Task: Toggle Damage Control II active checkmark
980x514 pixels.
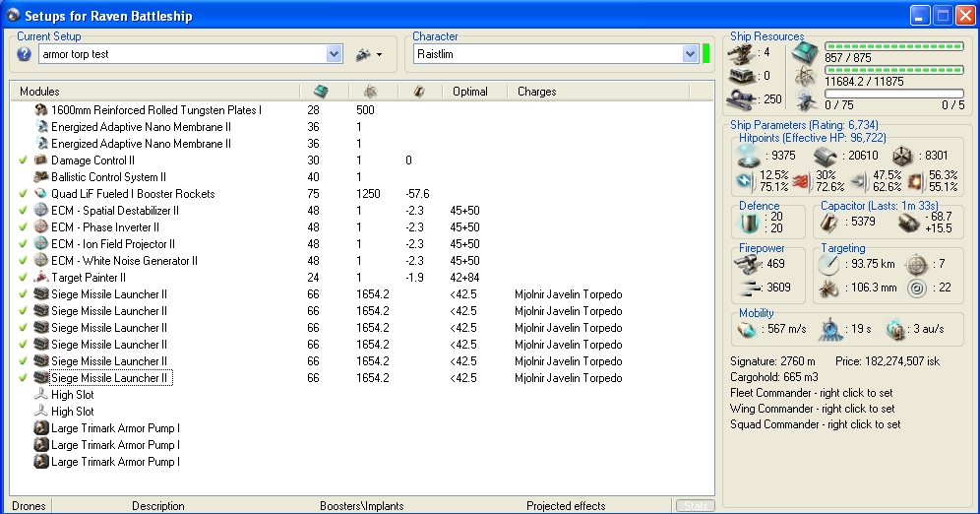Action: click(x=23, y=161)
